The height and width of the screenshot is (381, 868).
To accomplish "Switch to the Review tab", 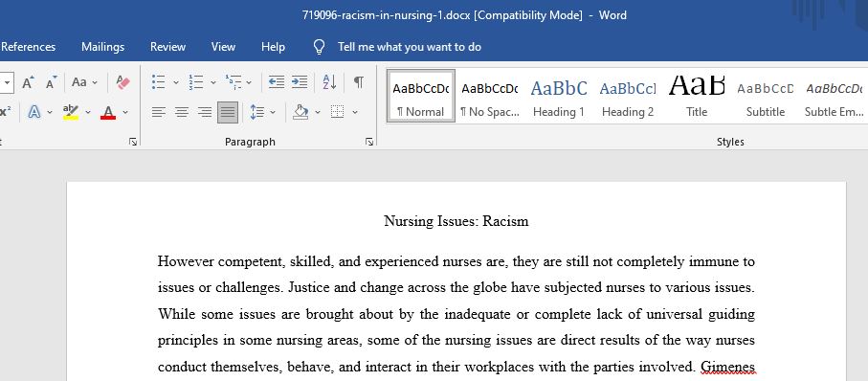I will pos(167,47).
